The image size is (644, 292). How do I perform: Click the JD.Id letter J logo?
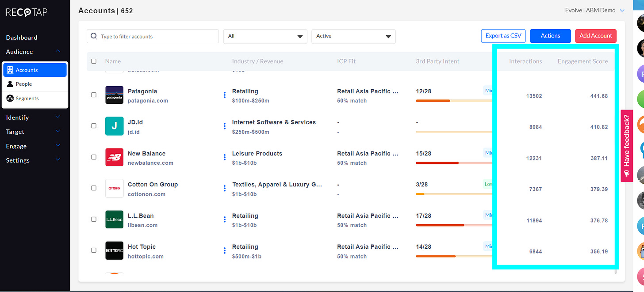click(114, 126)
